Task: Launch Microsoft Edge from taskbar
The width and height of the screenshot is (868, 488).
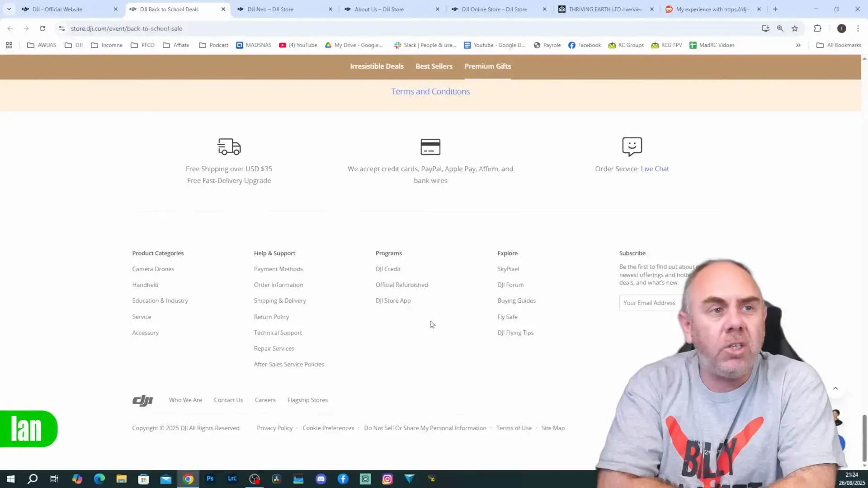Action: [x=99, y=479]
